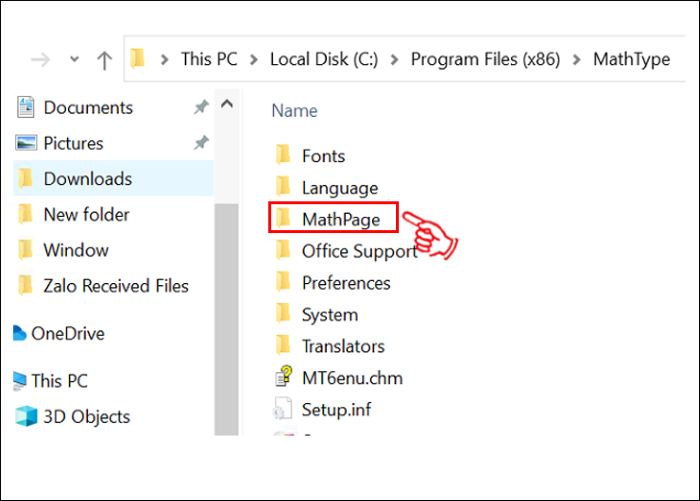Go to Program Files (x86) in breadcrumb
The height and width of the screenshot is (501, 700).
point(487,60)
